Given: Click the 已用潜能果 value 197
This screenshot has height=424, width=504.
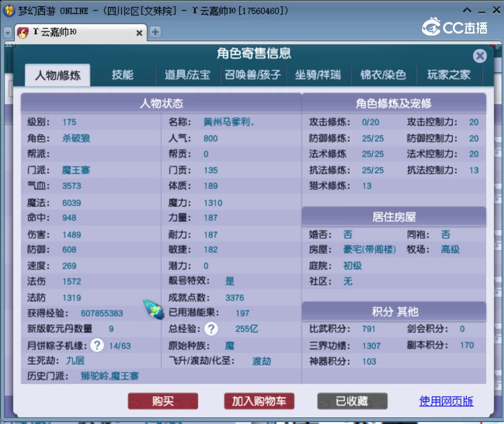Looking at the screenshot, I should tap(243, 313).
